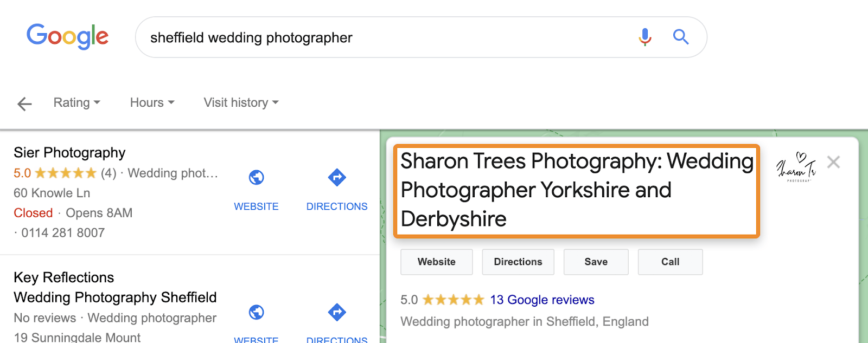868x343 pixels.
Task: Get directions to Sier Photography
Action: click(x=337, y=177)
